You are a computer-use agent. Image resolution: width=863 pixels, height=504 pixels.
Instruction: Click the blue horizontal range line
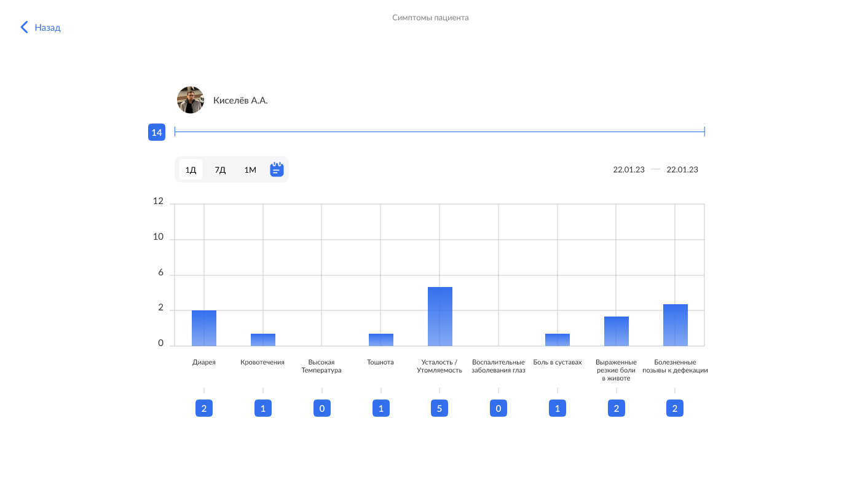[x=439, y=132]
